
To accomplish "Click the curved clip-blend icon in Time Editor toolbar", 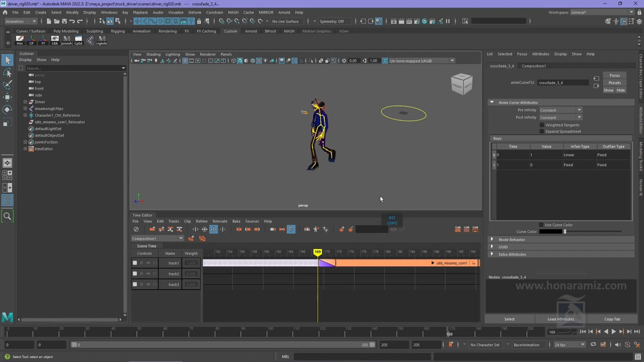I will (291, 229).
